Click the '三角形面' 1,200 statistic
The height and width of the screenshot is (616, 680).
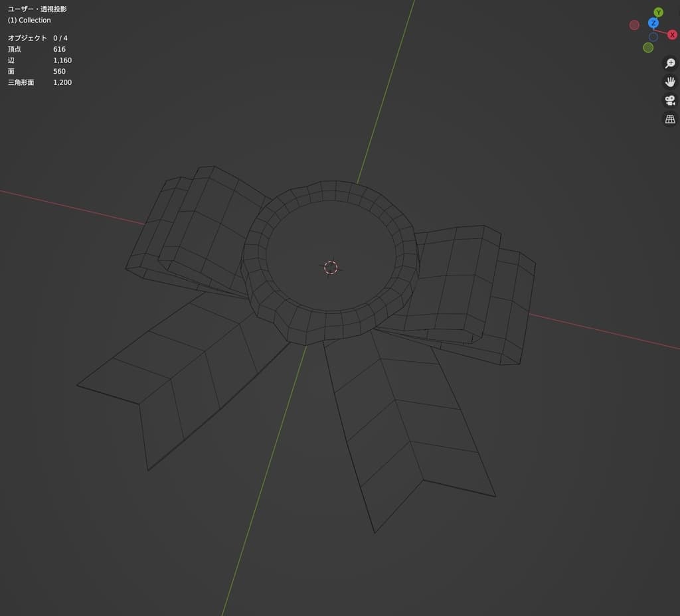coord(40,82)
